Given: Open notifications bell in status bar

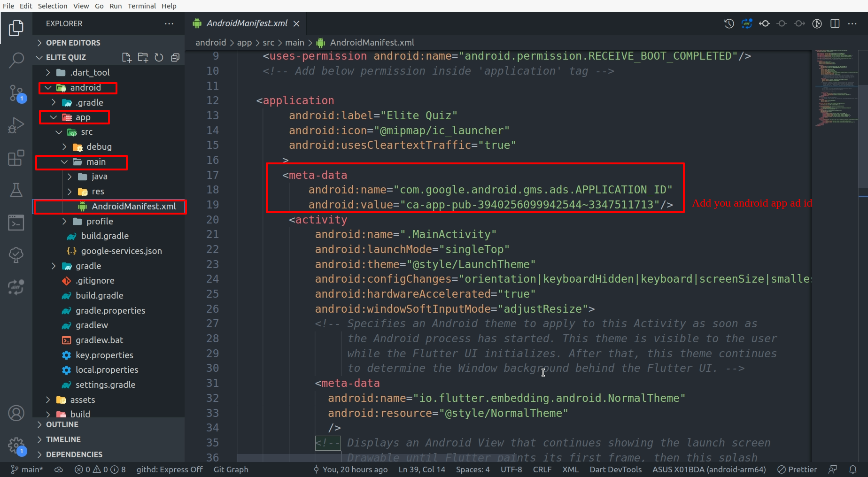Looking at the screenshot, I should 853,469.
